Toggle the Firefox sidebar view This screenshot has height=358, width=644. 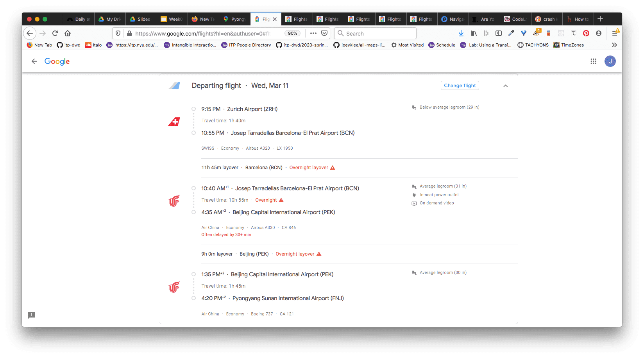tap(499, 34)
